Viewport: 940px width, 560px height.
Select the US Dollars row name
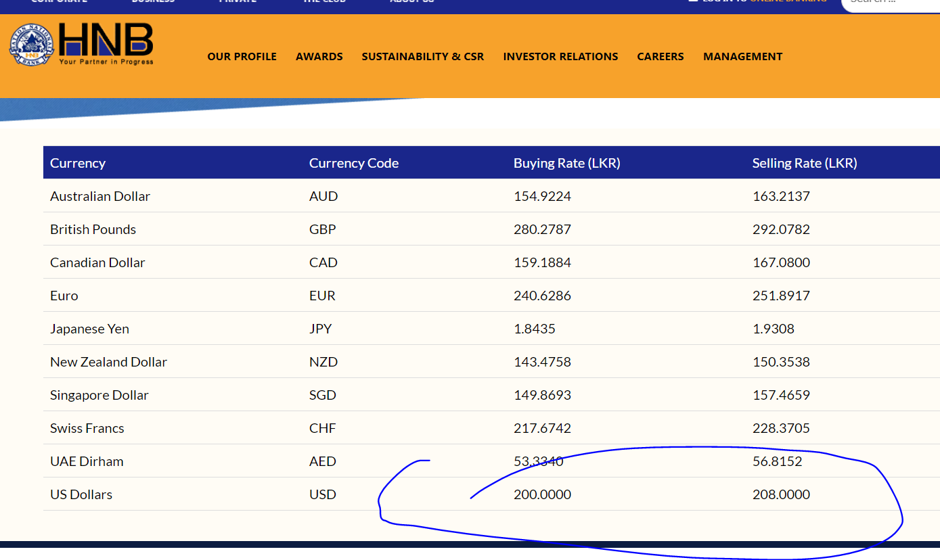81,494
